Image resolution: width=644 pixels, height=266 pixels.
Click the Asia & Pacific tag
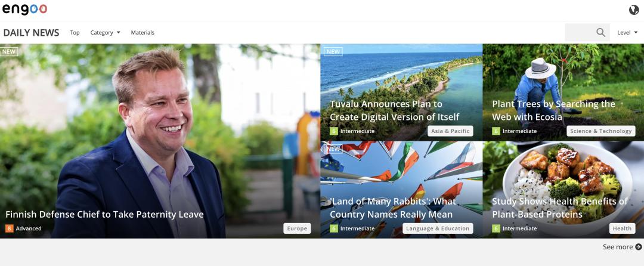450,131
